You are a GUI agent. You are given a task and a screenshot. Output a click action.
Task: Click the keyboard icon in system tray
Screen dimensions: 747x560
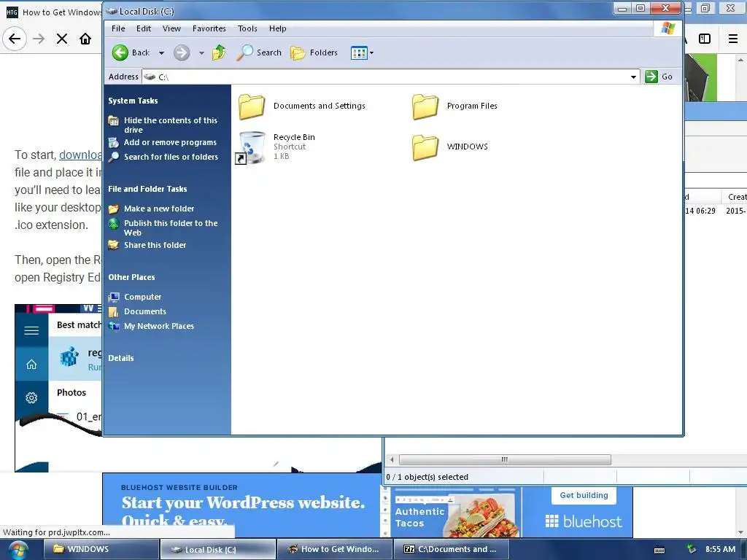point(659,550)
